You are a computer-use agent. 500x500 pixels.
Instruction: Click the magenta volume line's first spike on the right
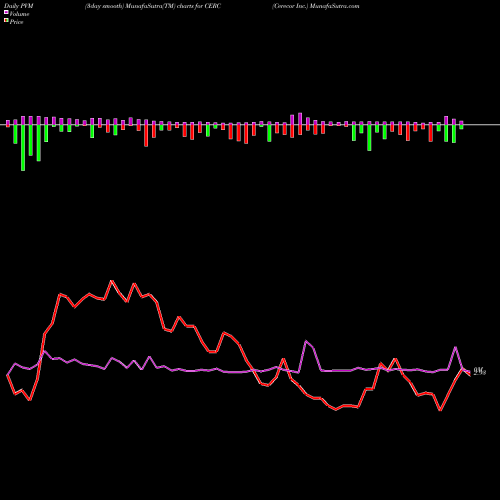pos(306,341)
